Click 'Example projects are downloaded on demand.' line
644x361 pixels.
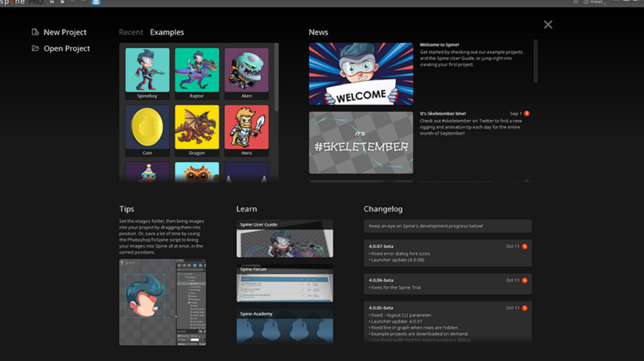coord(418,334)
